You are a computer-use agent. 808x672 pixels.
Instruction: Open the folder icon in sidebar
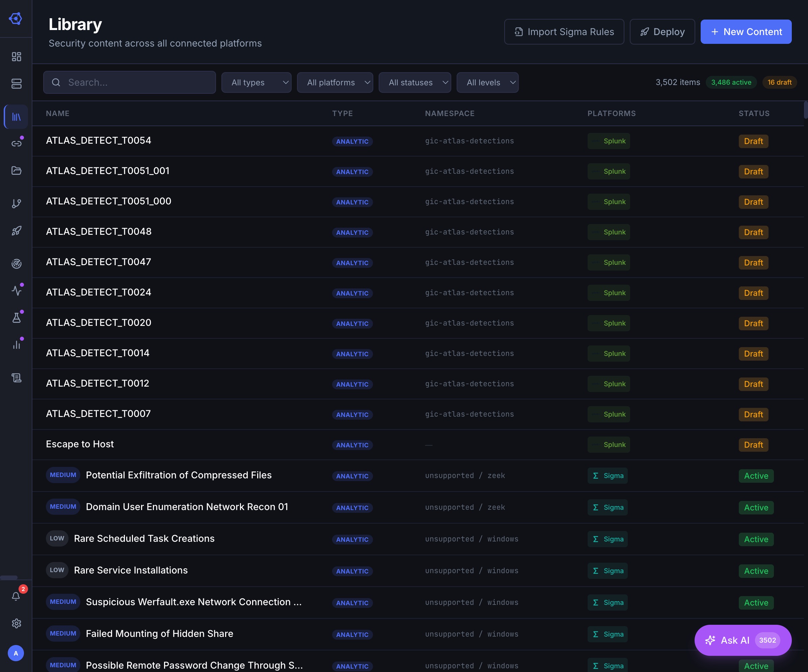16,170
